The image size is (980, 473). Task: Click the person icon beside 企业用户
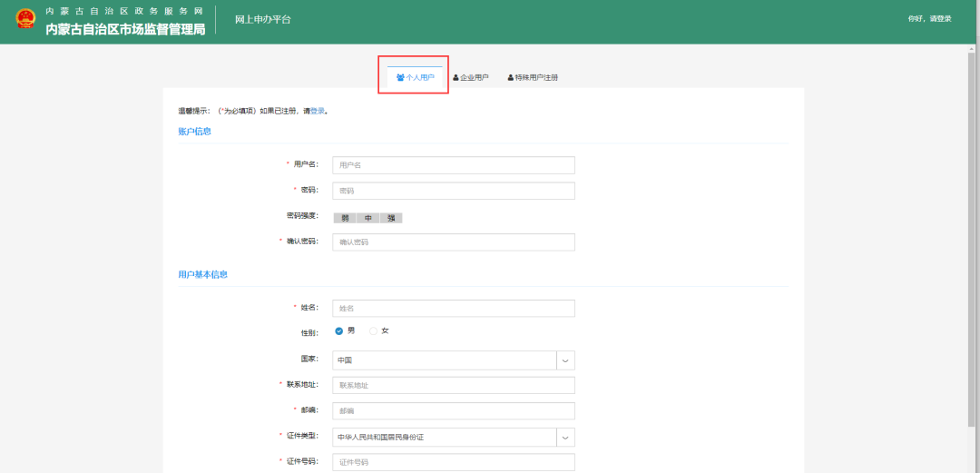pyautogui.click(x=456, y=77)
